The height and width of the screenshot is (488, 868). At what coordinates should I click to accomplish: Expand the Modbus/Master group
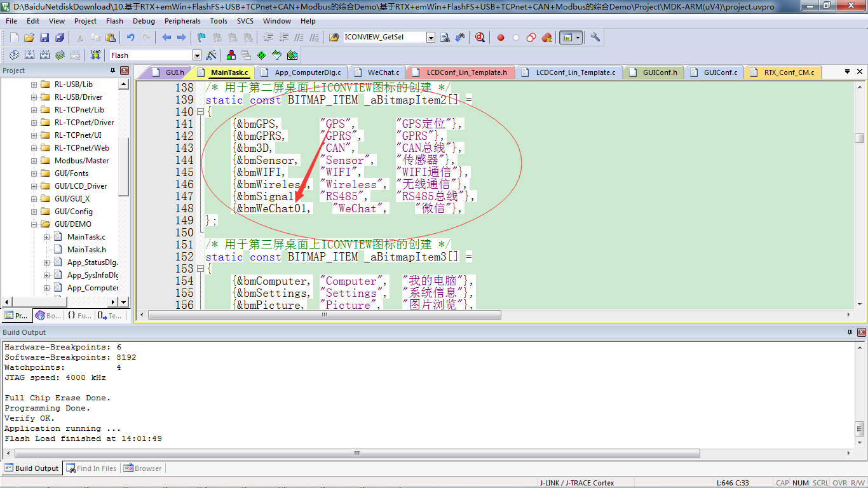coord(34,161)
